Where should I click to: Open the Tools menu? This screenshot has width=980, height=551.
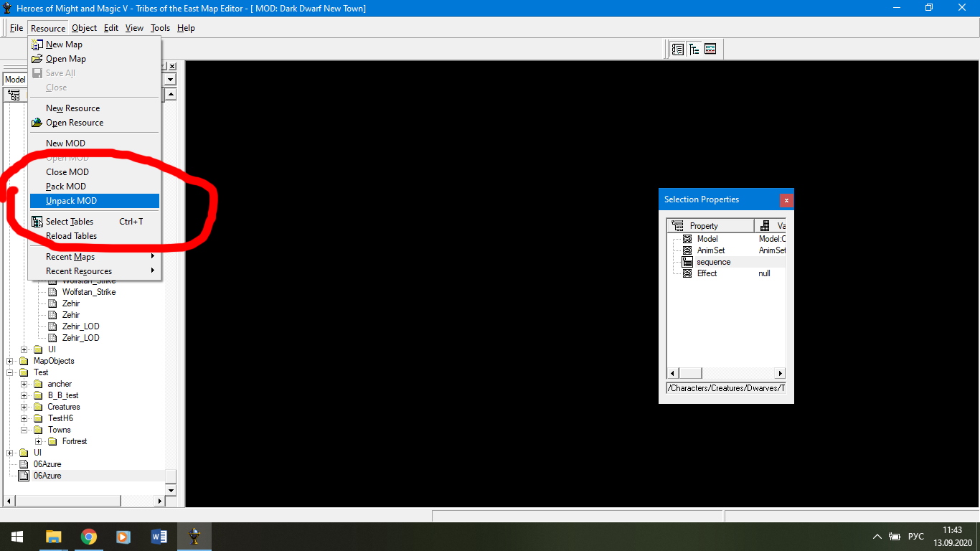[x=160, y=28]
